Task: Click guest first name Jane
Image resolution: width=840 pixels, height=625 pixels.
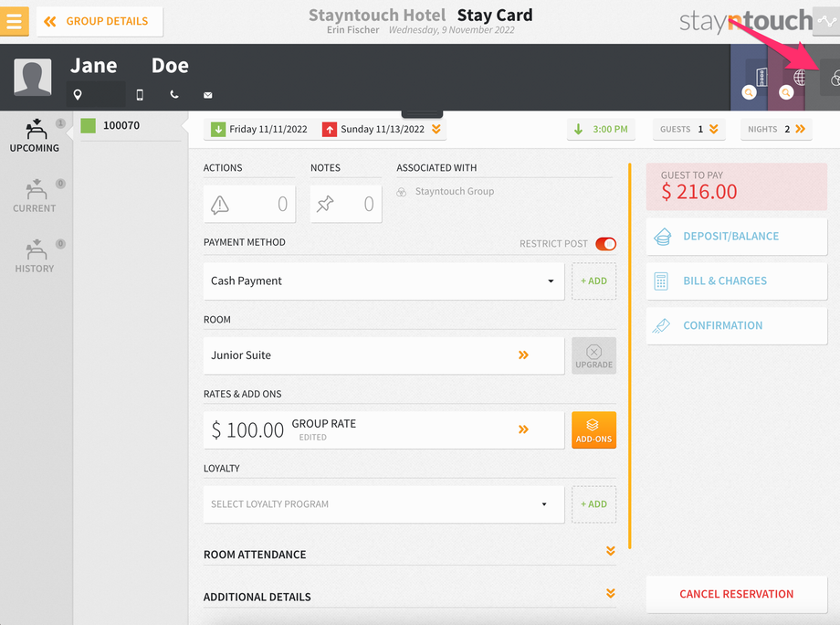Action: (x=94, y=66)
